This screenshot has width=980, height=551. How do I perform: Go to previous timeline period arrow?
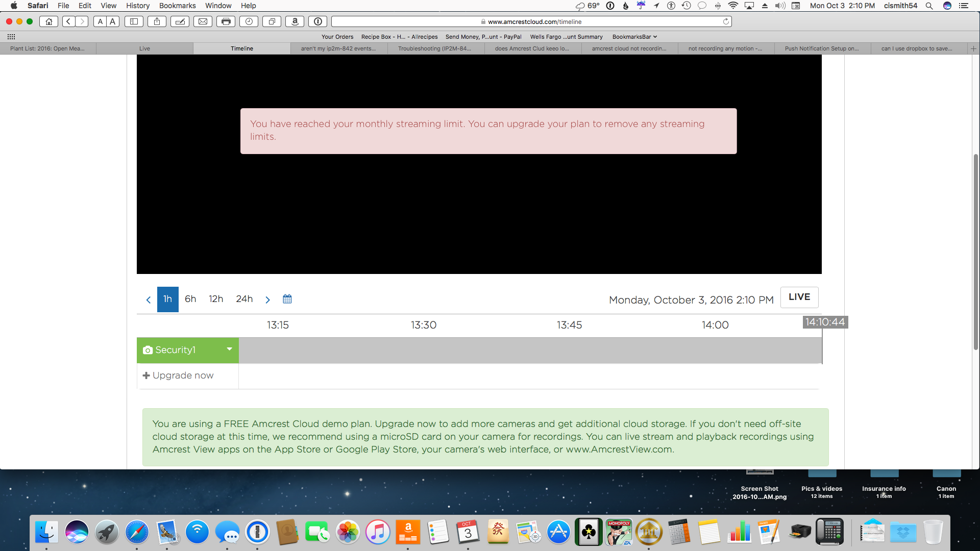149,299
